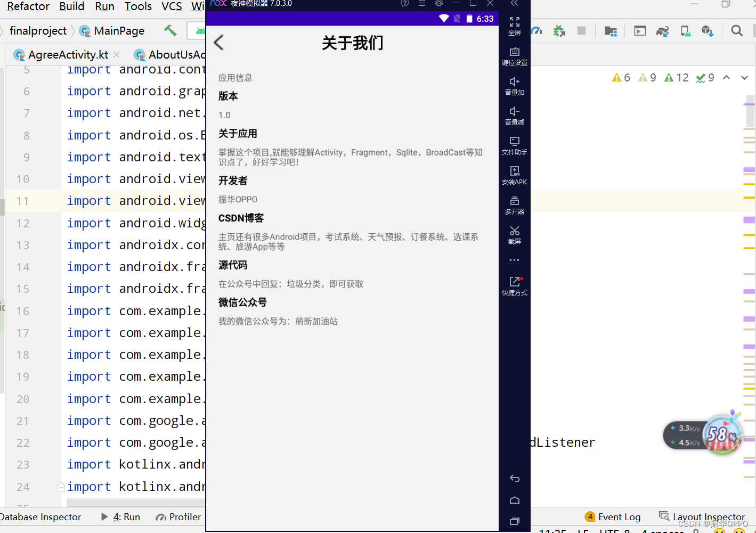Image resolution: width=756 pixels, height=533 pixels.
Task: Click the network speed 58% floating widget
Action: point(703,435)
